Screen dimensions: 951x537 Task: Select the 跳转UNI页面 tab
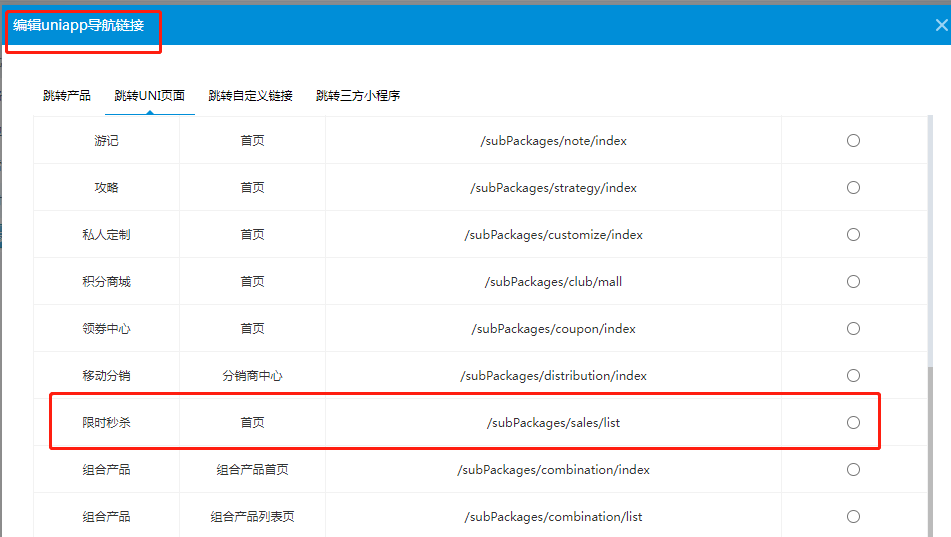[x=149, y=96]
